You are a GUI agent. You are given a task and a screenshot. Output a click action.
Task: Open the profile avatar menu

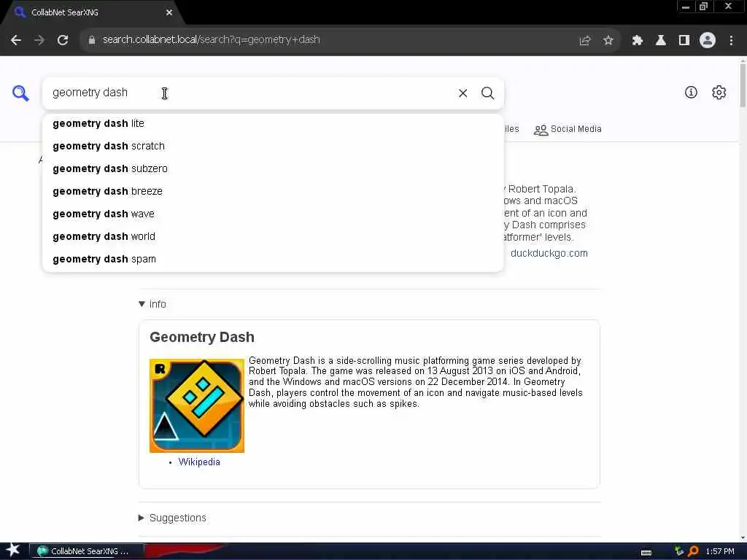tap(708, 41)
